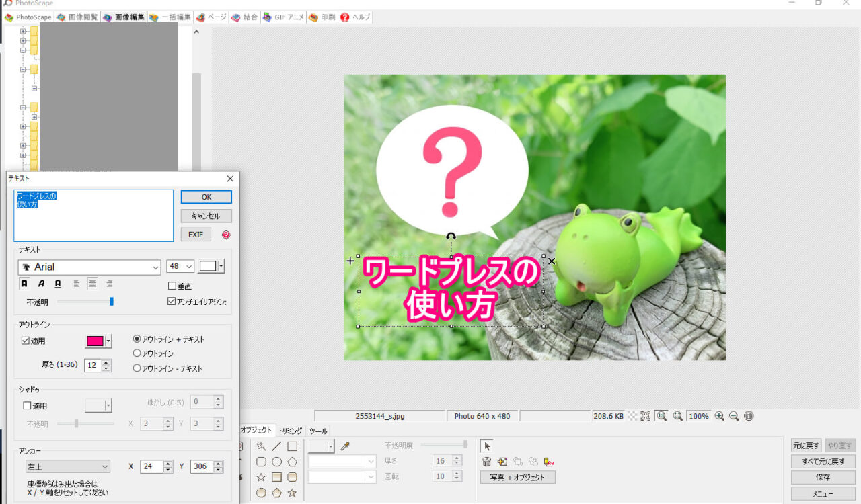
Task: Click キャンセル button
Action: click(x=206, y=216)
